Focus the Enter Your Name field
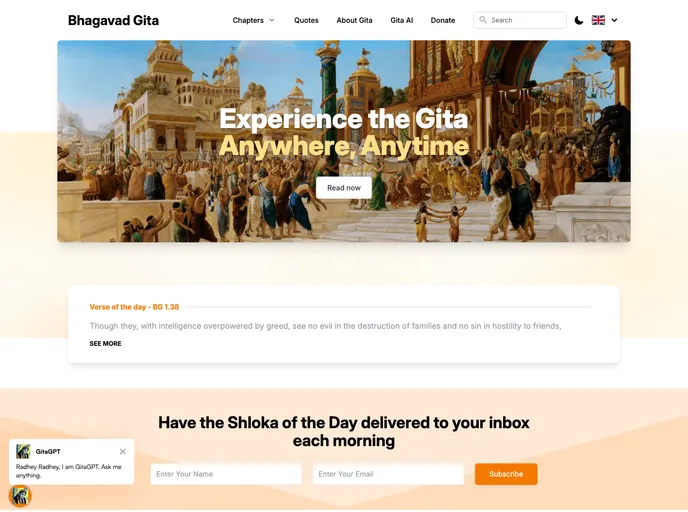This screenshot has width=688, height=512. (226, 474)
